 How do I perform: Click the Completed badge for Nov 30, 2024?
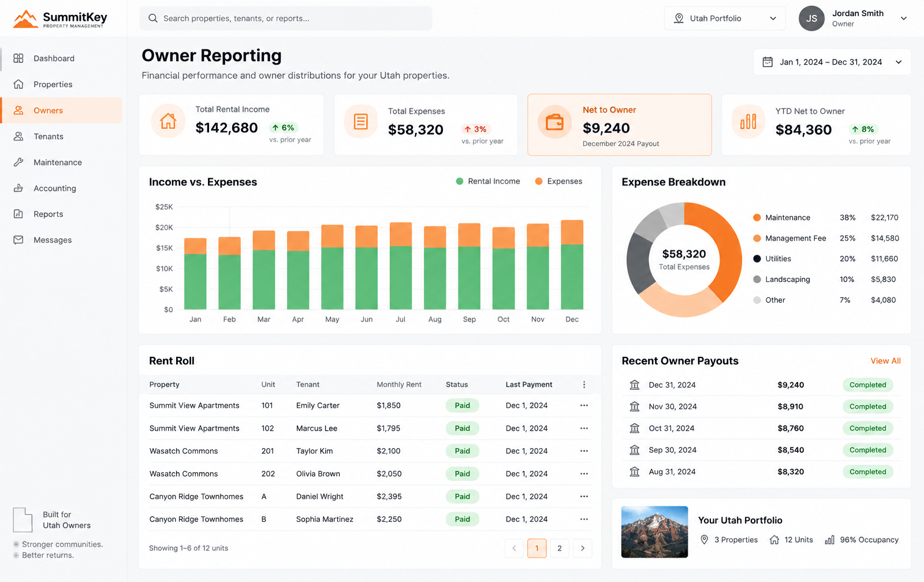pyautogui.click(x=867, y=406)
